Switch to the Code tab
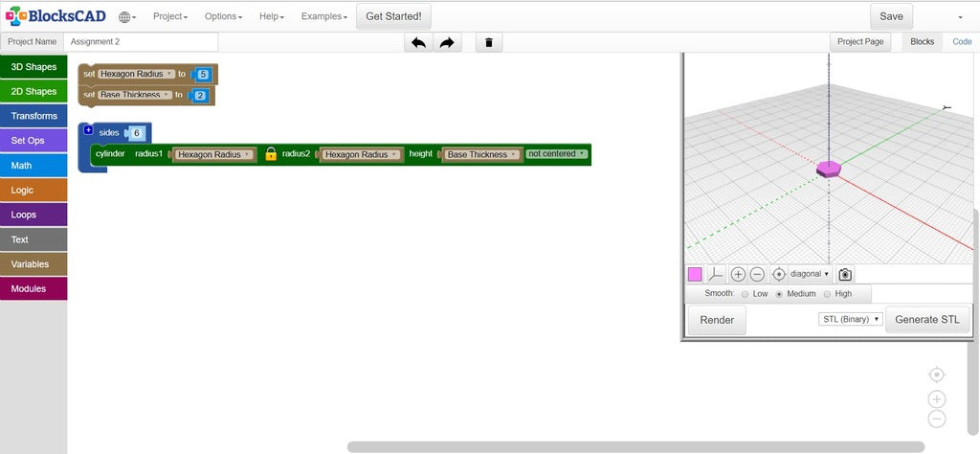Image resolution: width=980 pixels, height=454 pixels. [961, 42]
